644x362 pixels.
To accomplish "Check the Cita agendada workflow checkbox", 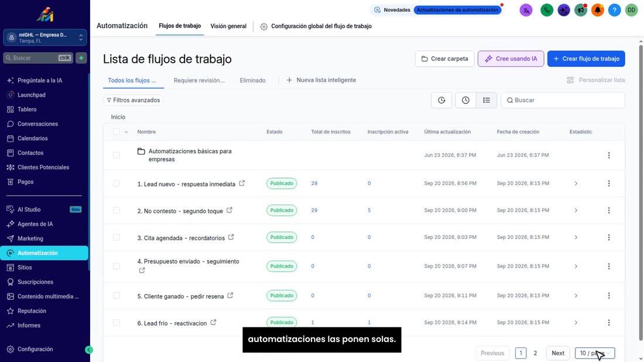I will point(117,237).
